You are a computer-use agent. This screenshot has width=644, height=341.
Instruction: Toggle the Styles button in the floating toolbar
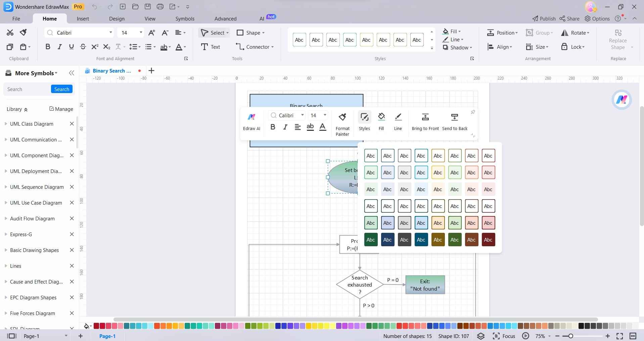coord(364,122)
